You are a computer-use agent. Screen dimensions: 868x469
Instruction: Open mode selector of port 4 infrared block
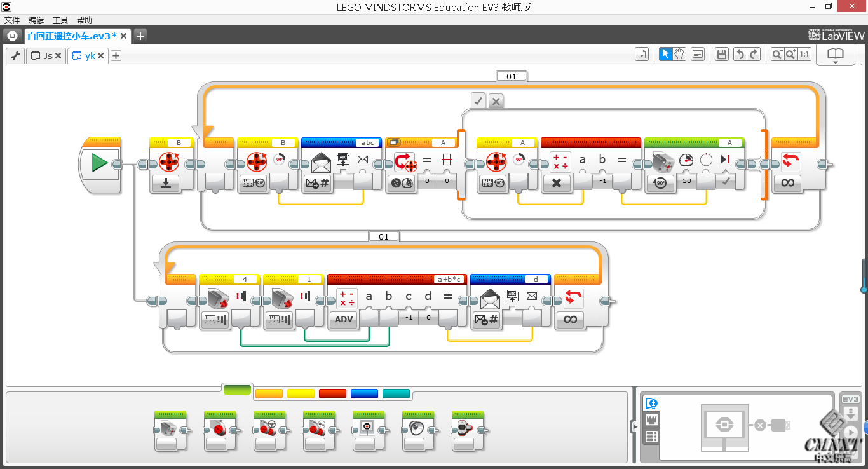point(215,320)
